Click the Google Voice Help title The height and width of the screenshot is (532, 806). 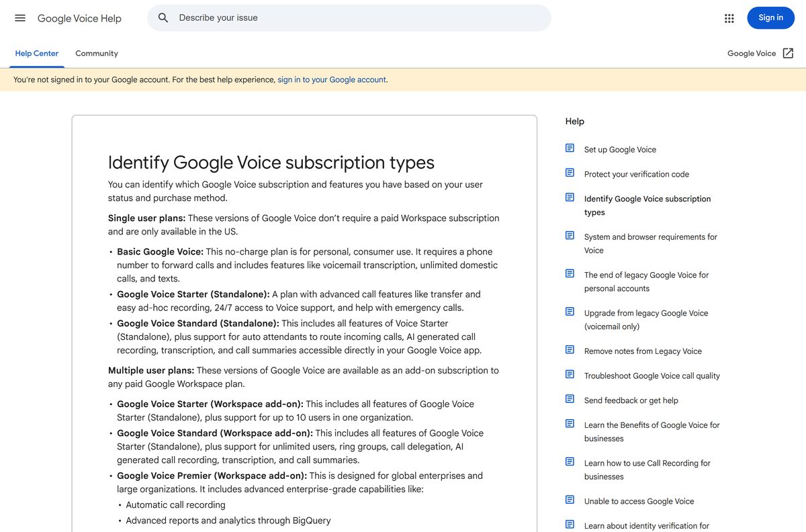(x=79, y=18)
